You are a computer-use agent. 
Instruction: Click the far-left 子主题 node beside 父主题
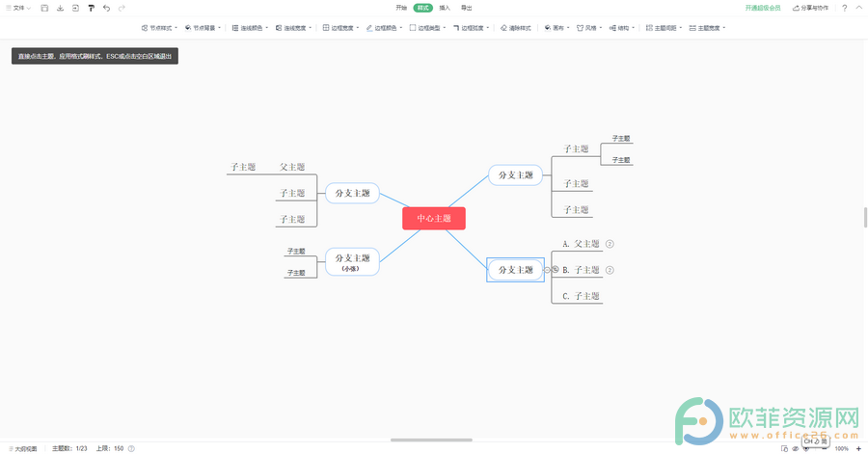243,167
